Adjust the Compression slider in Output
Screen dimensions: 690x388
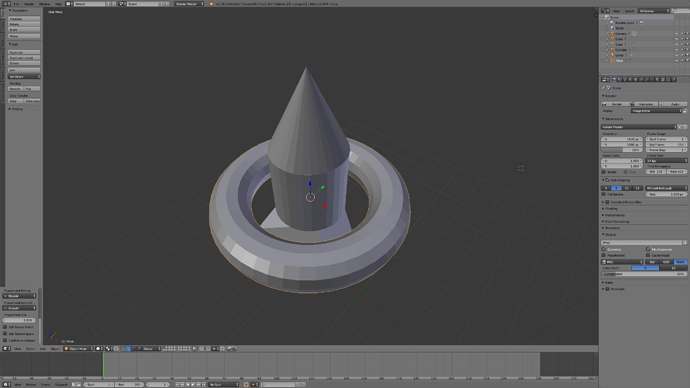tap(644, 274)
